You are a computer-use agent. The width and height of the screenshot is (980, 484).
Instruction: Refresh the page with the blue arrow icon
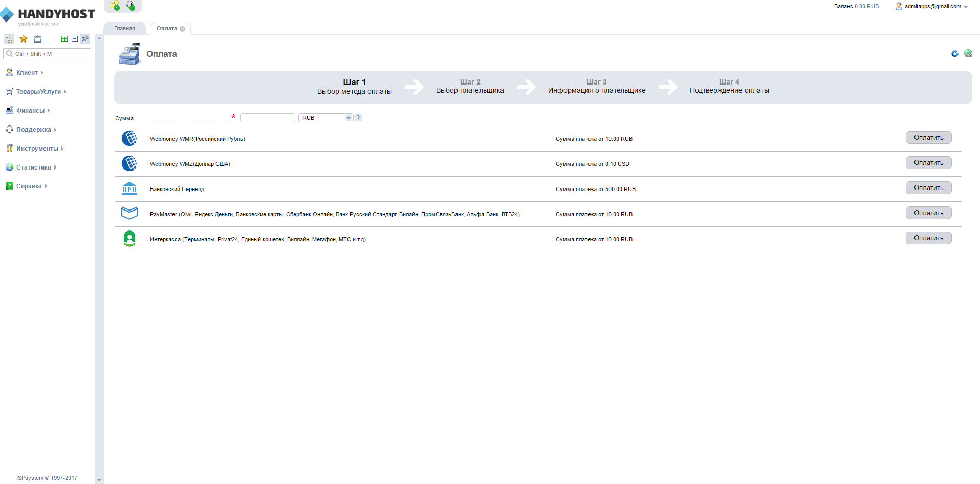[x=955, y=53]
